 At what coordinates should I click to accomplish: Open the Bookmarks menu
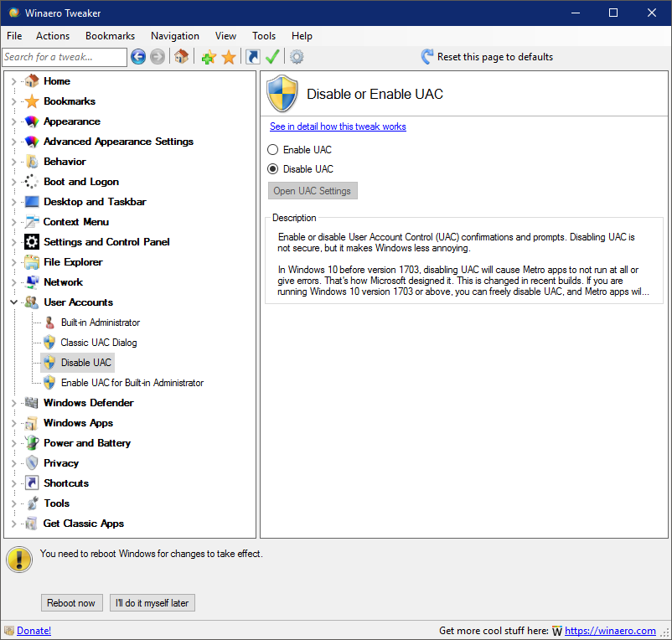coord(110,36)
